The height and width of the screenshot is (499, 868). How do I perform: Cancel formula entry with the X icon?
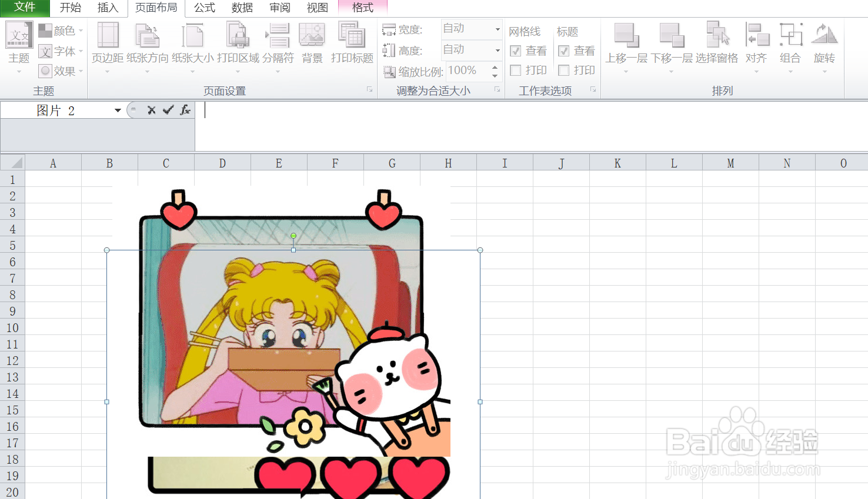(151, 110)
